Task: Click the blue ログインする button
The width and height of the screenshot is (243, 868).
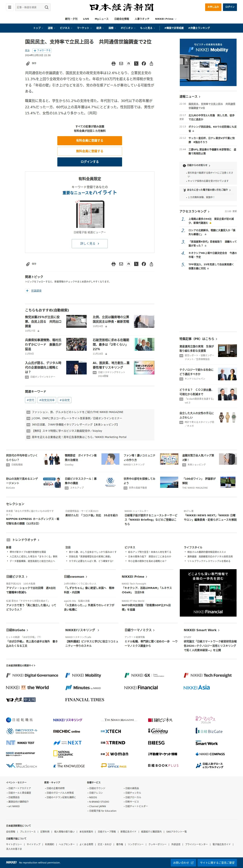Action: pyautogui.click(x=90, y=162)
